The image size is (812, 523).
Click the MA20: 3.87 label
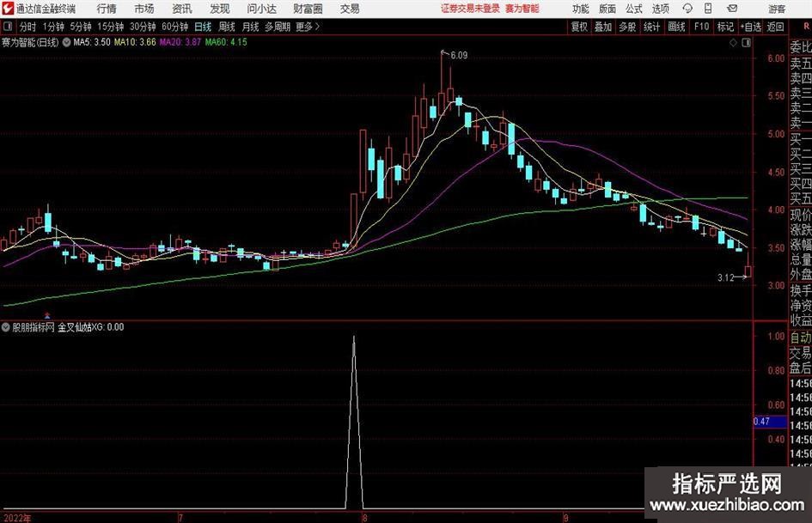pyautogui.click(x=180, y=42)
